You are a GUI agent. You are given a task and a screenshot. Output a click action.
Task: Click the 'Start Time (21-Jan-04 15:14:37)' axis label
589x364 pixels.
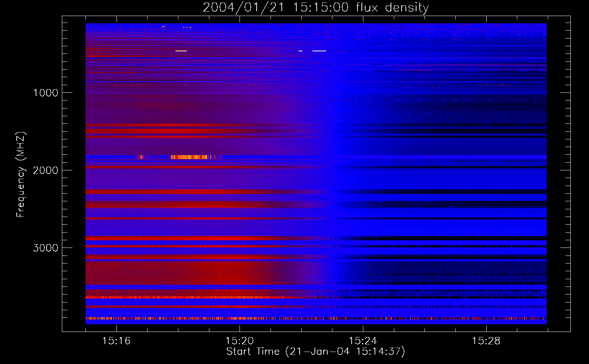pos(316,352)
